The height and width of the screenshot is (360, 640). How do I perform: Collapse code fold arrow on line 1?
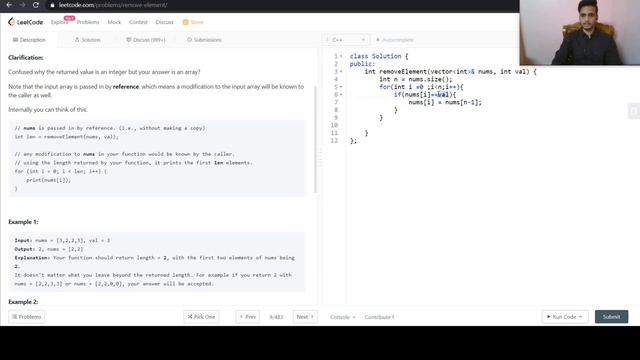[x=341, y=56]
